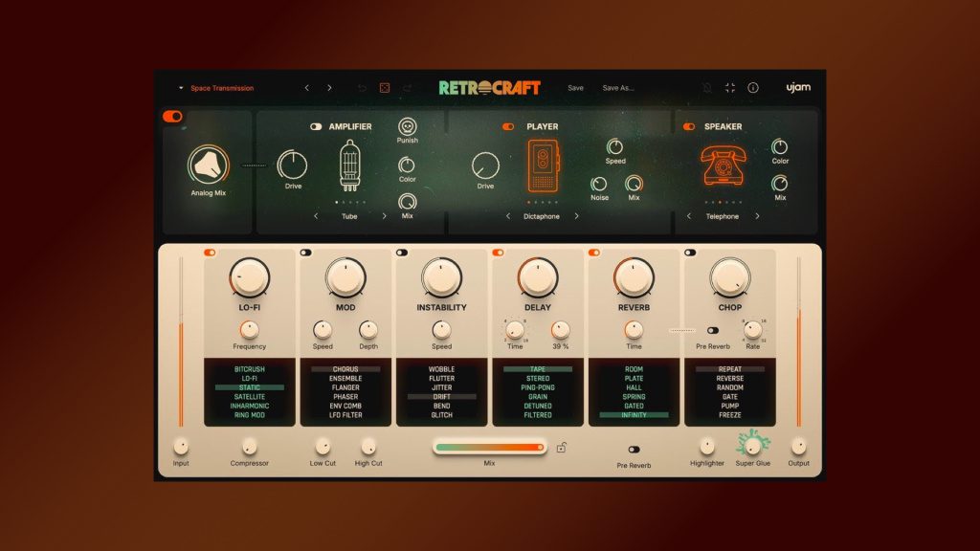Click the undo arrow icon
Screen dimensions: 980x551
(x=362, y=88)
